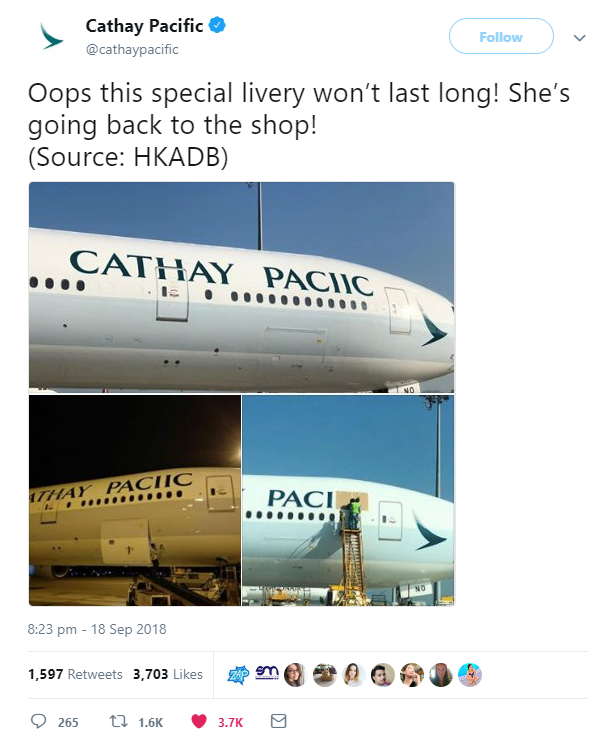This screenshot has height=745, width=613.
Task: Open the last liker avatar in the row
Action: pyautogui.click(x=470, y=675)
